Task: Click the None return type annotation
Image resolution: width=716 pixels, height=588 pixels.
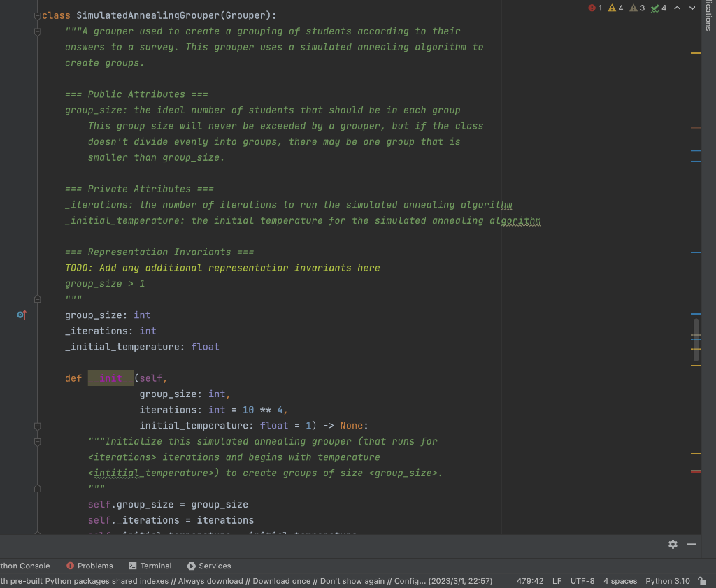Action: [352, 426]
